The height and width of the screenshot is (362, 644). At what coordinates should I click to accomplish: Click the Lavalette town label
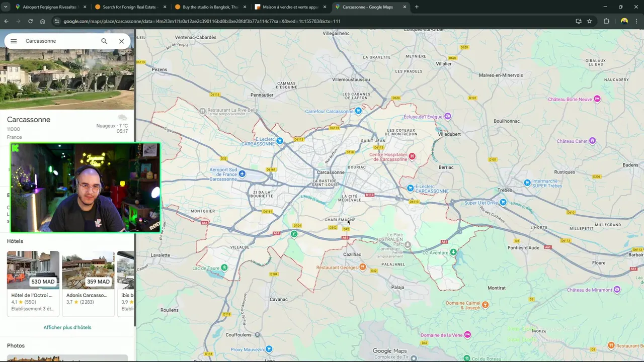pos(160,255)
